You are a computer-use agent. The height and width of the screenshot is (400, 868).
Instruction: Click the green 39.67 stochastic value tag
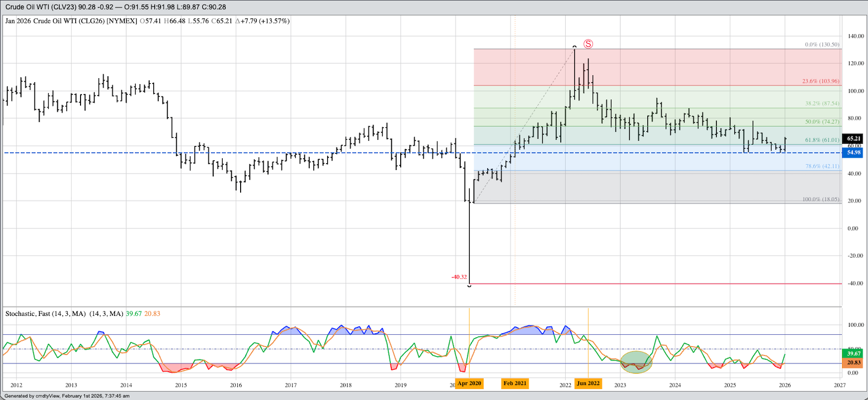[x=854, y=354]
